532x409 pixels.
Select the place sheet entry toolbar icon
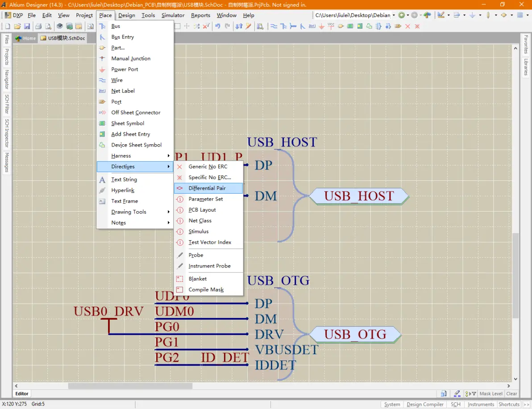coord(360,26)
